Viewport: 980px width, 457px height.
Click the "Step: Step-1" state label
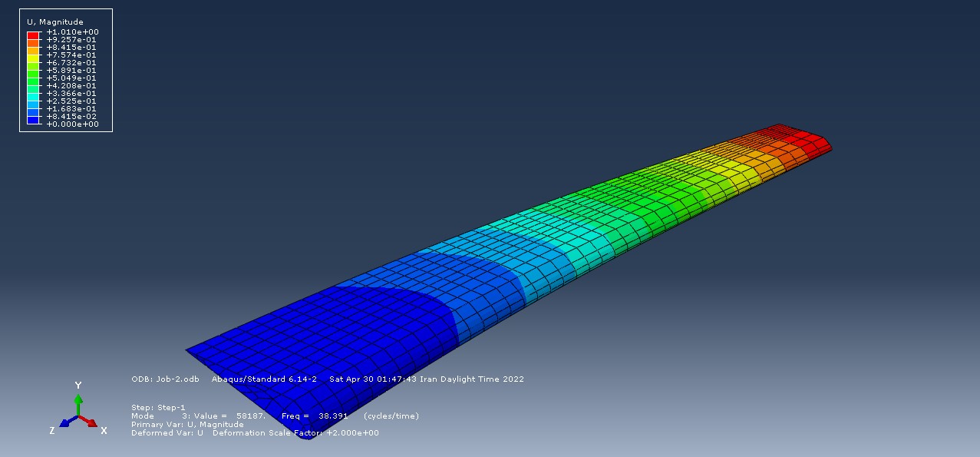(x=158, y=408)
